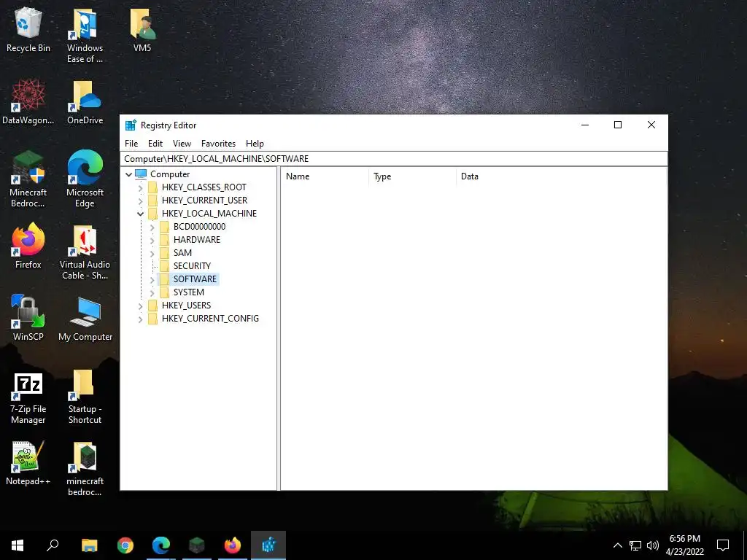Expand the SOFTWARE key
Image resolution: width=747 pixels, height=560 pixels.
(152, 279)
